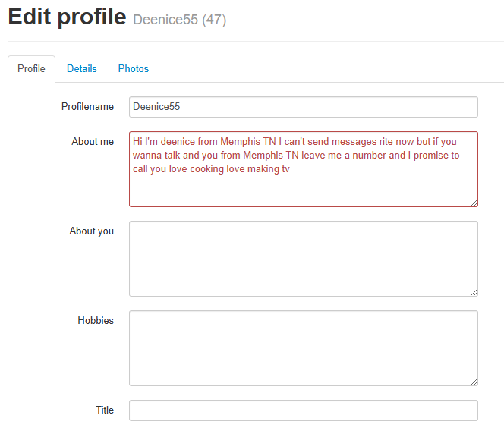Click the Hobbies label
This screenshot has width=504, height=434.
point(96,321)
